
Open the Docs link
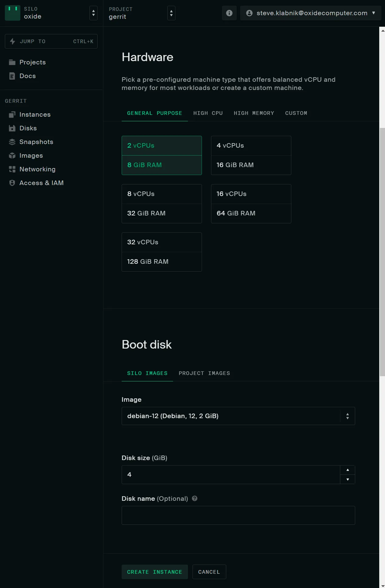pos(28,76)
